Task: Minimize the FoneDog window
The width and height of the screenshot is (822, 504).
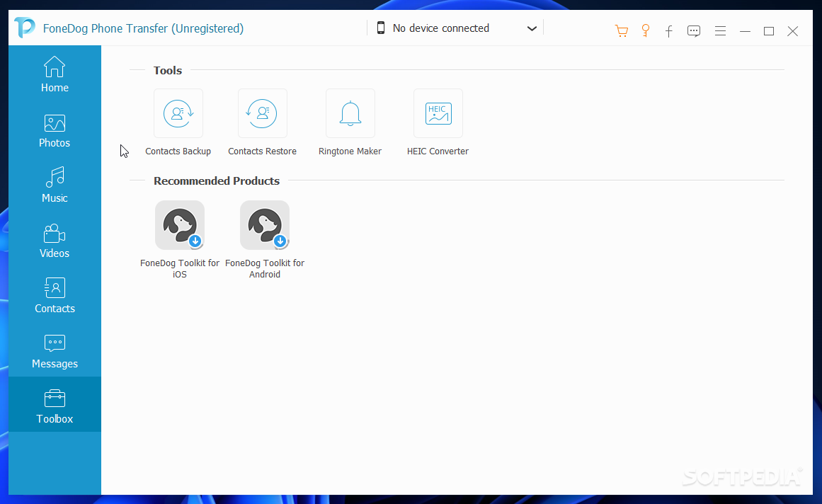Action: coord(745,31)
